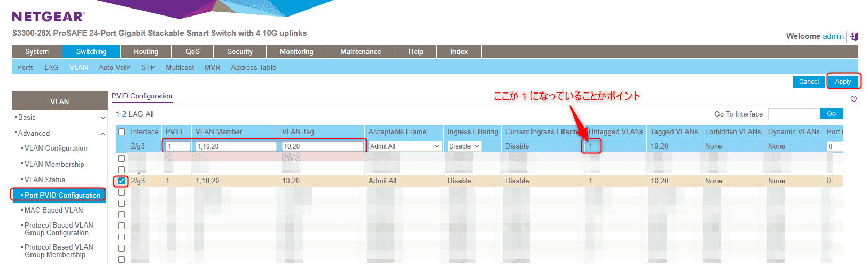Viewport: 868px width, 264px height.
Task: Expand the Basic menu section
Action: point(103,118)
